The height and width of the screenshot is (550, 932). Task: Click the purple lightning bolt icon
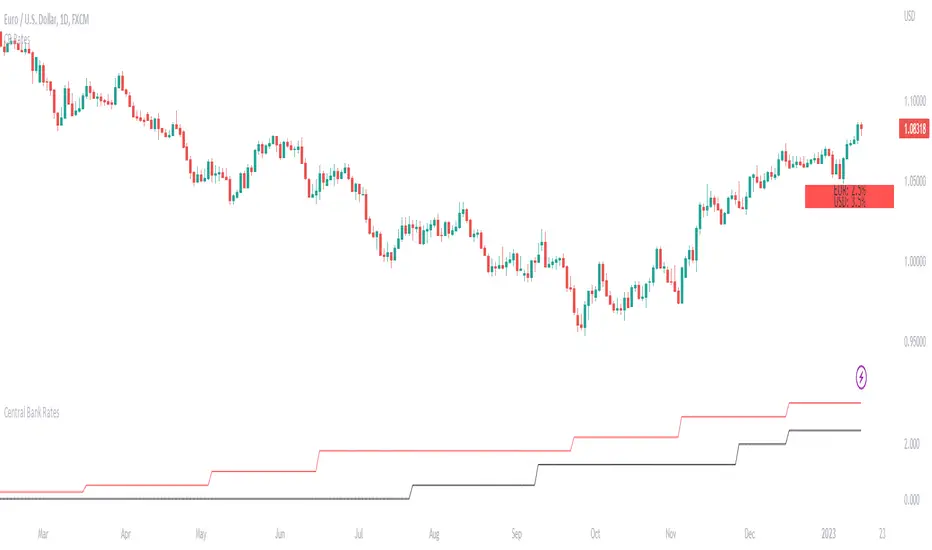[862, 377]
